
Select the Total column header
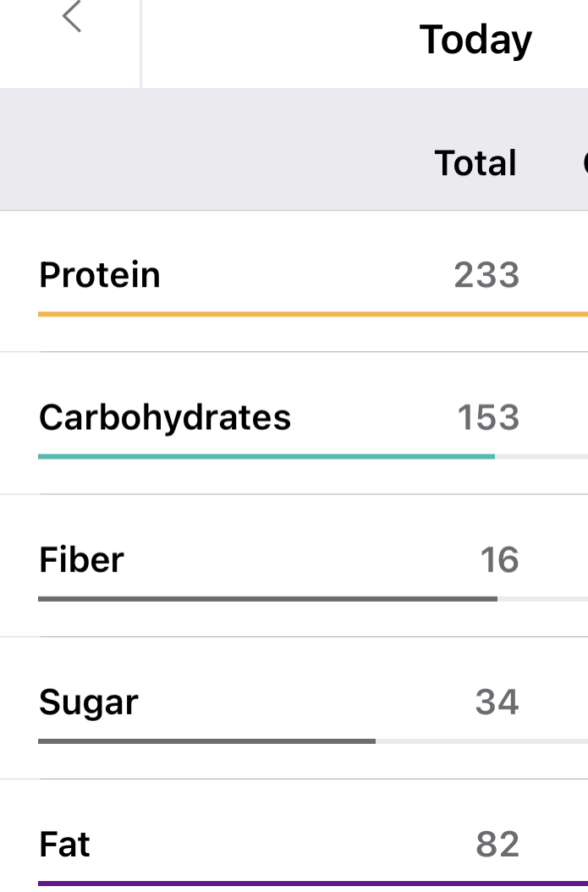(475, 163)
